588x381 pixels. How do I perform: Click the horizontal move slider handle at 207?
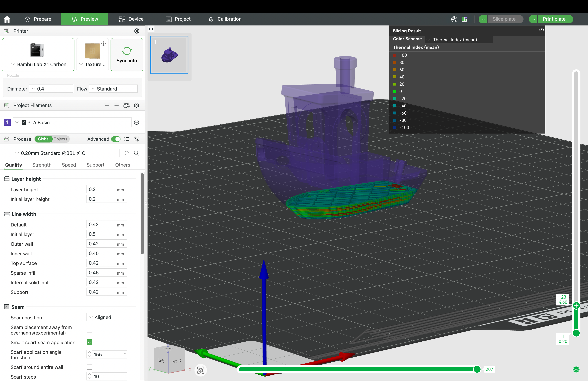click(477, 369)
